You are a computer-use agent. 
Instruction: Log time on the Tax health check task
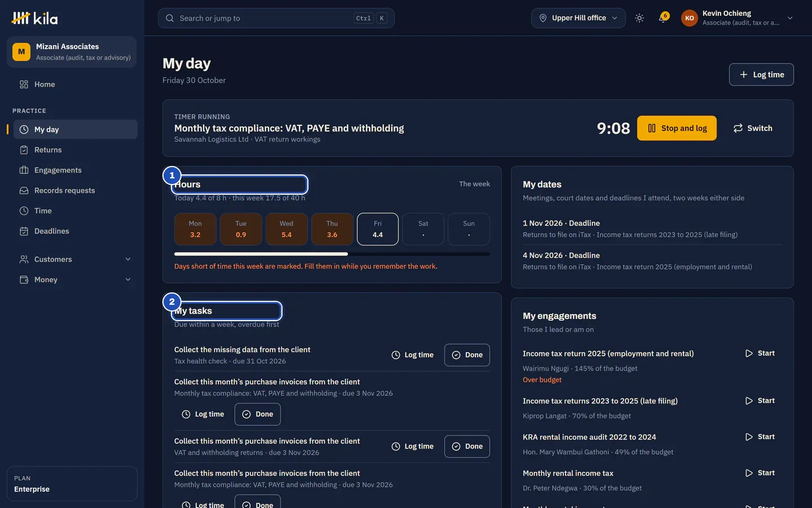coord(413,355)
